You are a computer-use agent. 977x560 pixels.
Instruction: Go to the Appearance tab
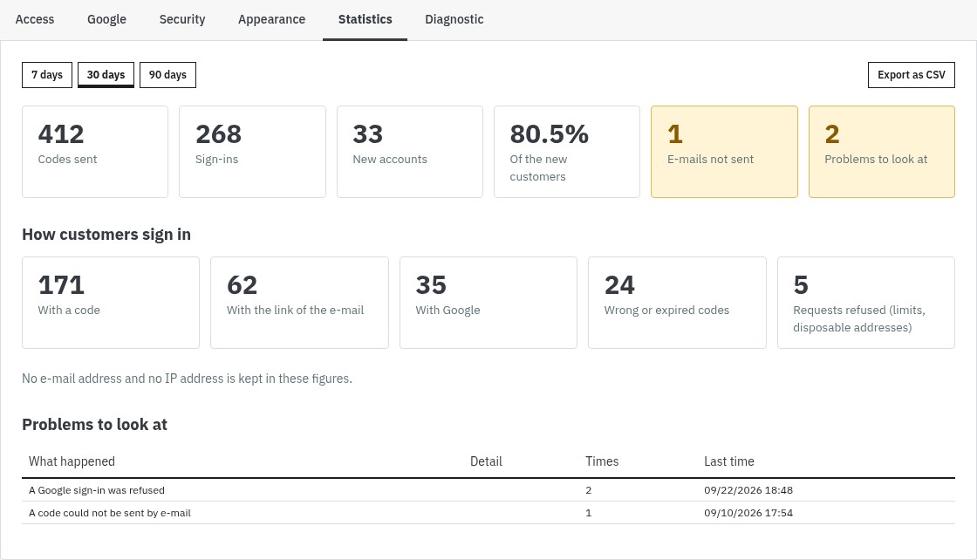271,19
